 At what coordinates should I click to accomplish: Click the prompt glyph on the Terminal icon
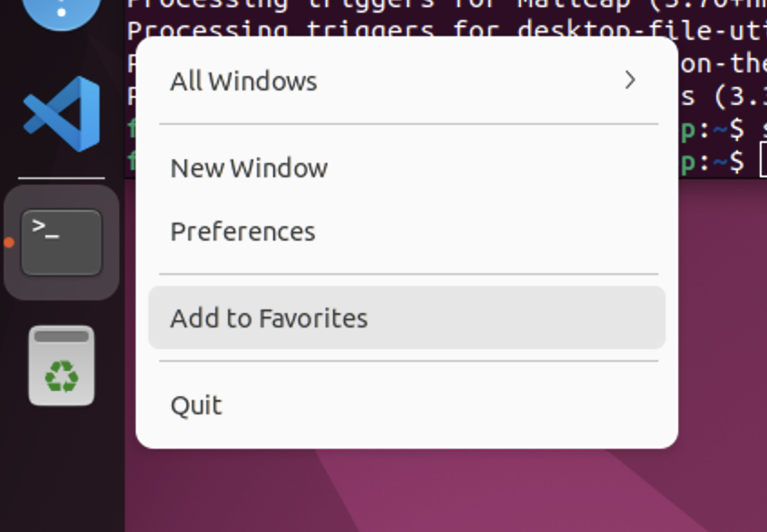(45, 228)
